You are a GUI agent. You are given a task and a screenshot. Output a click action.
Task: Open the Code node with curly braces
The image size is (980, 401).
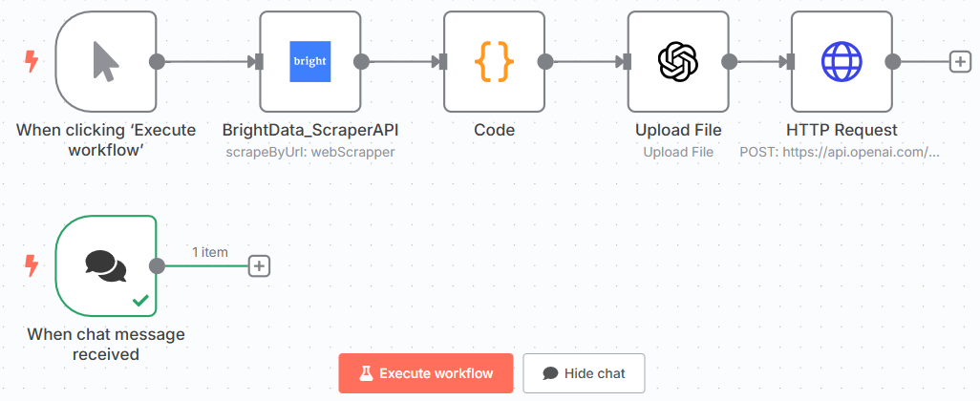pyautogui.click(x=495, y=61)
